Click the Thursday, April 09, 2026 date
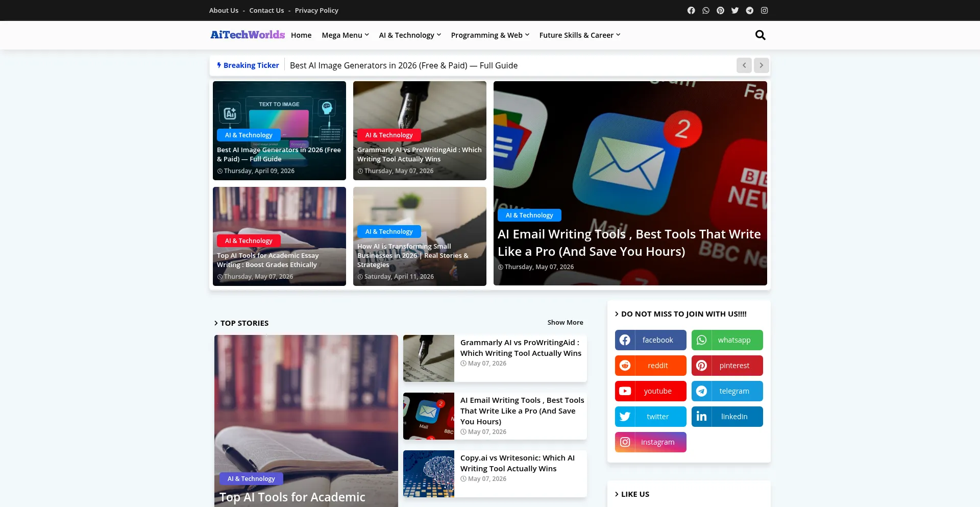Image resolution: width=980 pixels, height=507 pixels. [259, 171]
